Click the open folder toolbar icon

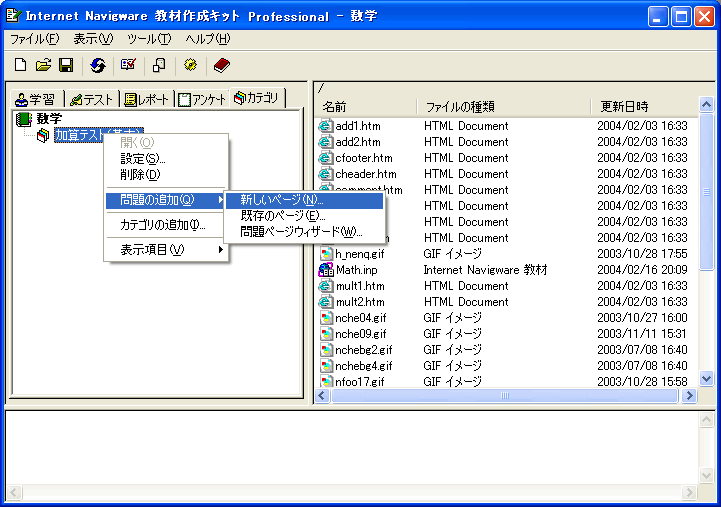[43, 65]
